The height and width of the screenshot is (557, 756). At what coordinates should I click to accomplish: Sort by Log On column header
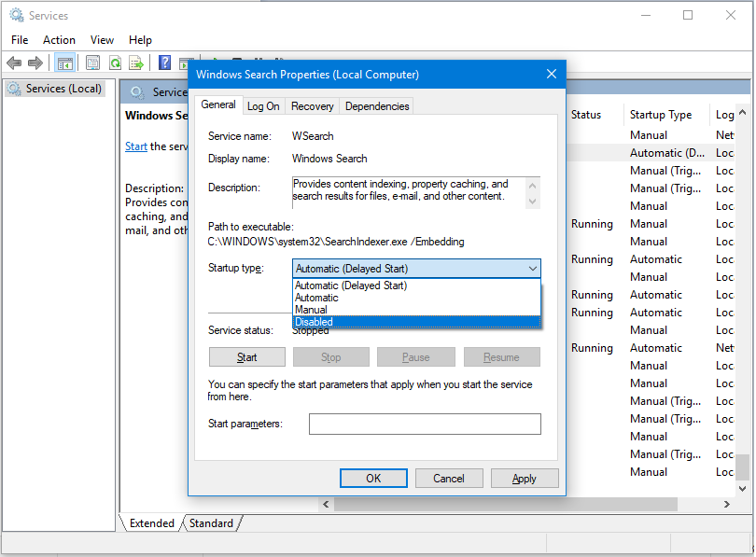point(723,115)
